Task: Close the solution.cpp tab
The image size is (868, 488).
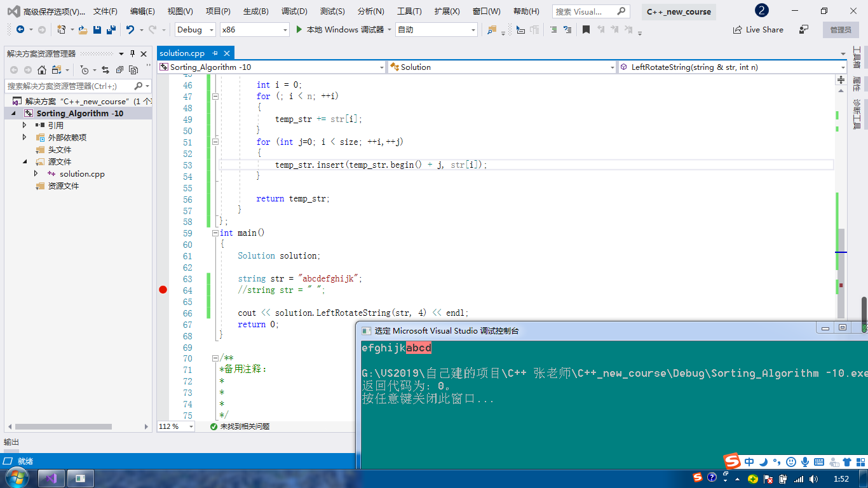Action: pyautogui.click(x=227, y=53)
